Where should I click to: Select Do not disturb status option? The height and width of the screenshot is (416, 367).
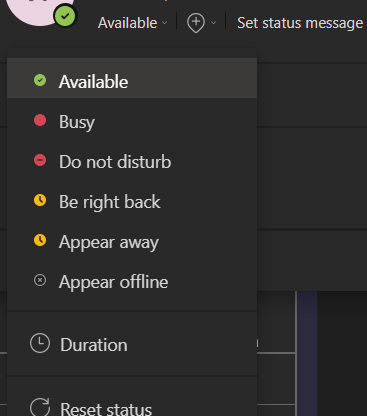click(132, 161)
